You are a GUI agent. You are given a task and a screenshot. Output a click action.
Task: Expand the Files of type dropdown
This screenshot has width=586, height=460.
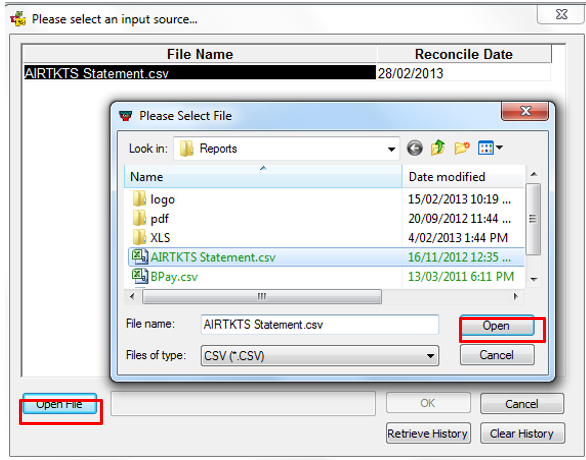431,356
